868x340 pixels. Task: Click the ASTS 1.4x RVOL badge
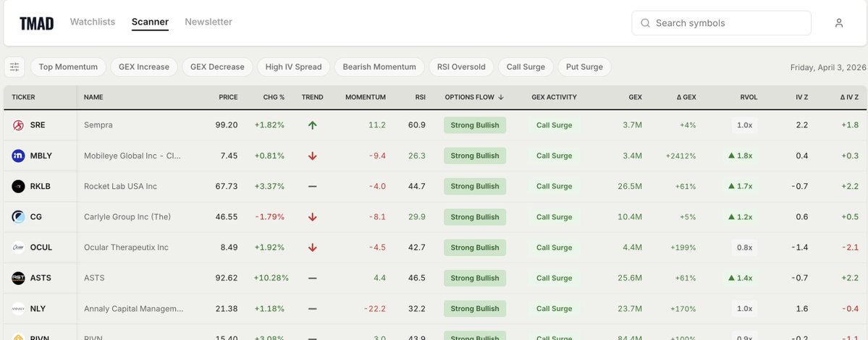(x=740, y=278)
